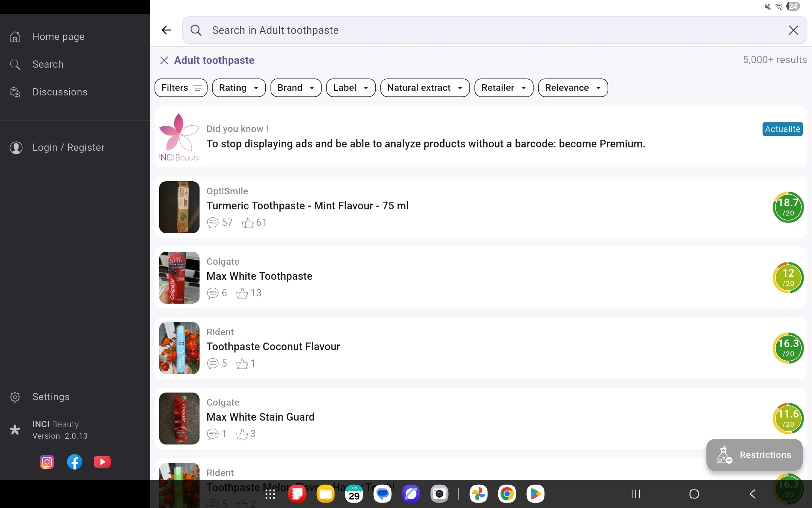Open YouTube icon in sidebar
Image resolution: width=812 pixels, height=508 pixels.
click(x=102, y=462)
